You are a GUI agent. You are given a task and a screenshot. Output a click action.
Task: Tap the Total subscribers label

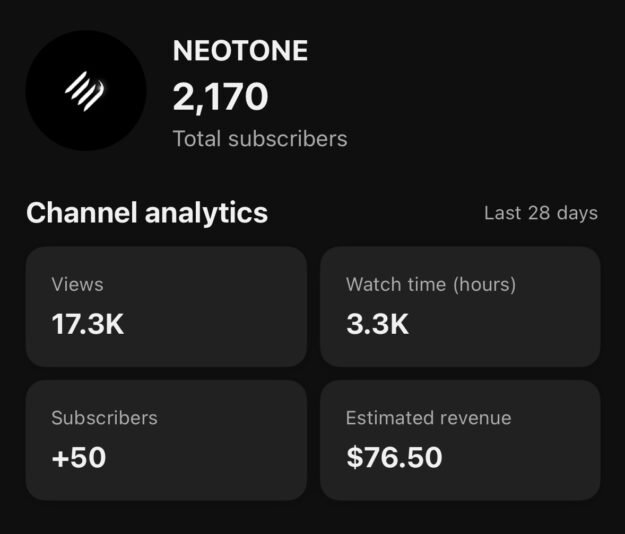coord(260,139)
